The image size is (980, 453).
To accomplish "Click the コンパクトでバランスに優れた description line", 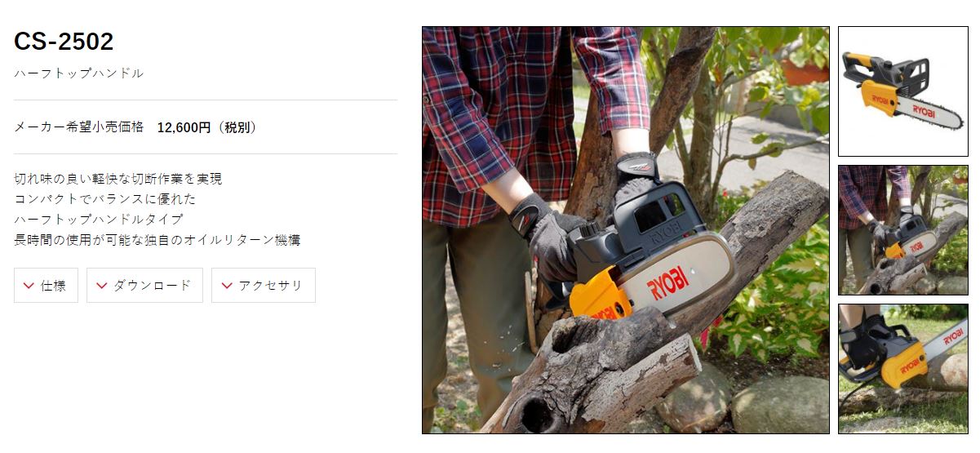I will 105,199.
